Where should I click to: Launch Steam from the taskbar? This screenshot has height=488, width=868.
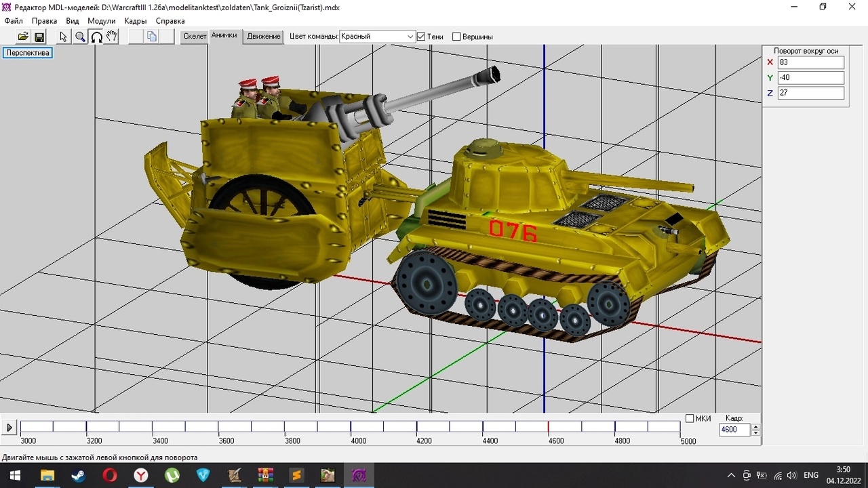(x=78, y=475)
